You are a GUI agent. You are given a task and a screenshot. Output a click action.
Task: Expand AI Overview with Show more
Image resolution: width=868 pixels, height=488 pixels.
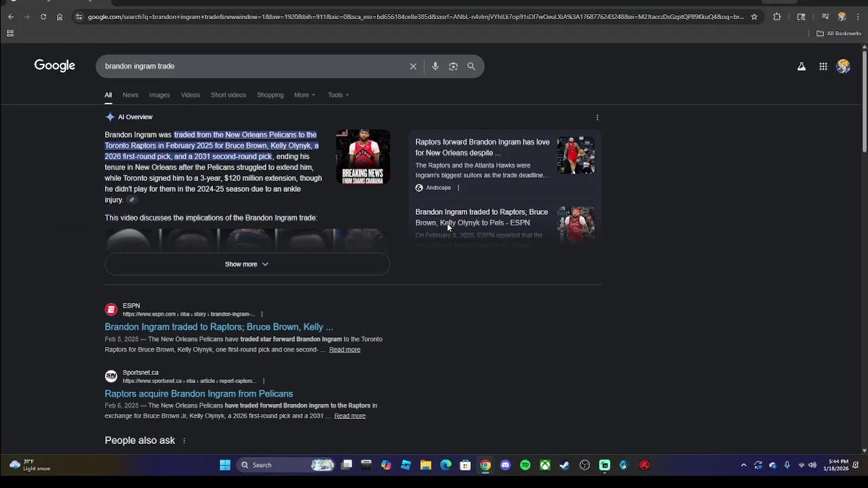tap(247, 264)
